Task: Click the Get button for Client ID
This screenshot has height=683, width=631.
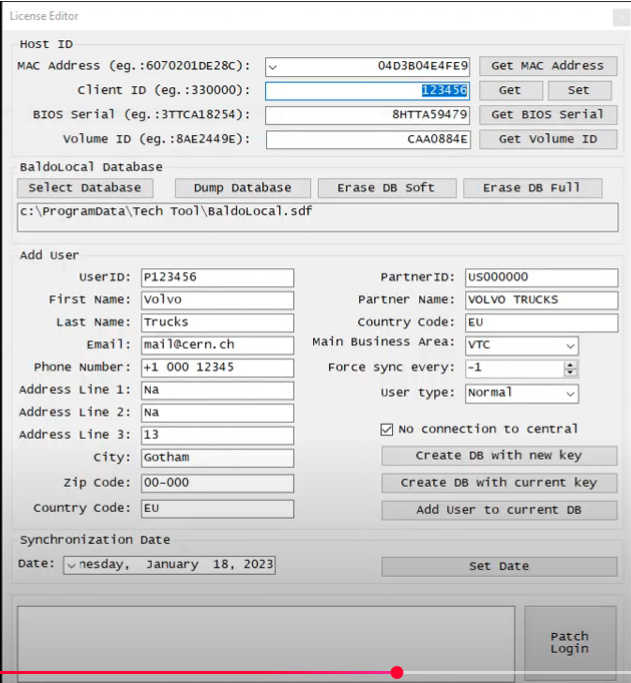Action: tap(510, 91)
